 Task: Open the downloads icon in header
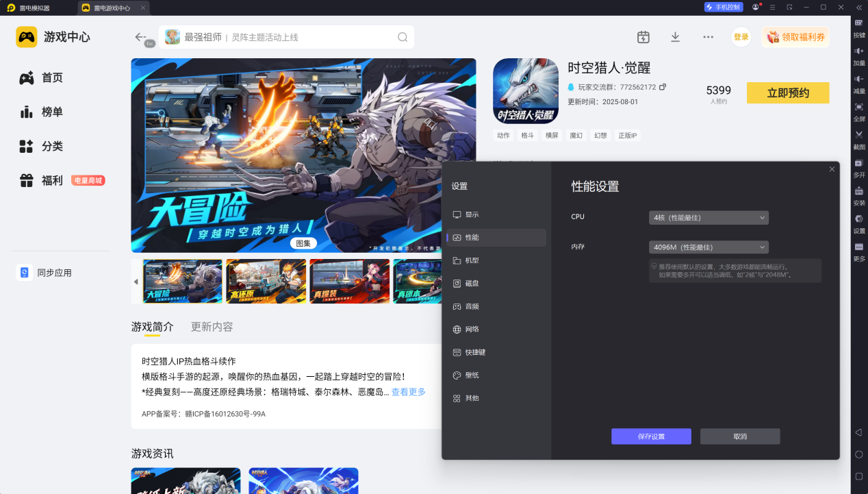point(675,37)
